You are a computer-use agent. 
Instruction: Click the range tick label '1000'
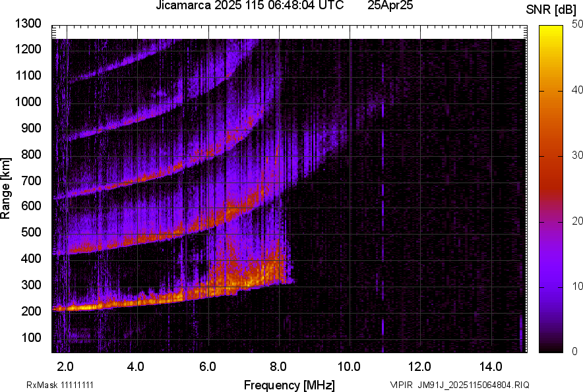pyautogui.click(x=28, y=101)
